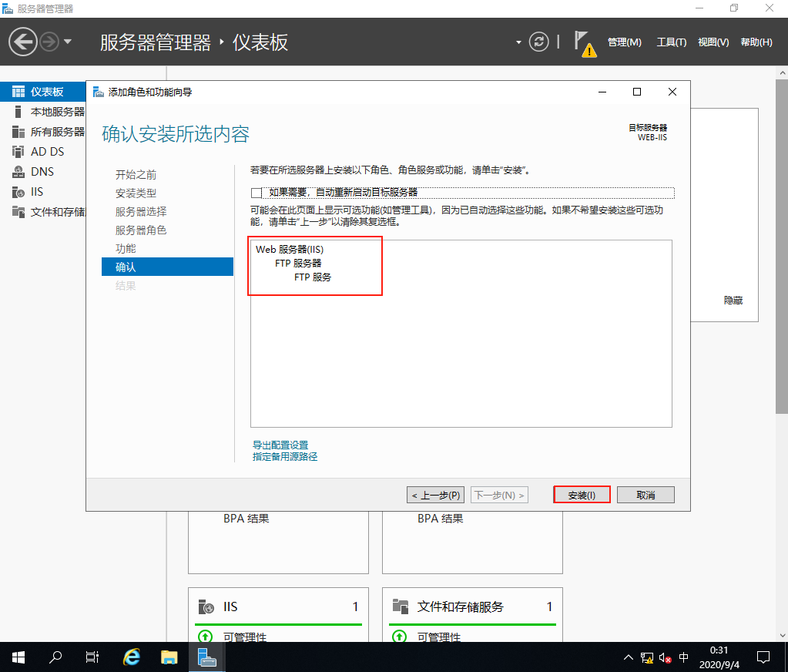Click the 指定备用源路径 link
This screenshot has width=788, height=672.
pos(285,456)
